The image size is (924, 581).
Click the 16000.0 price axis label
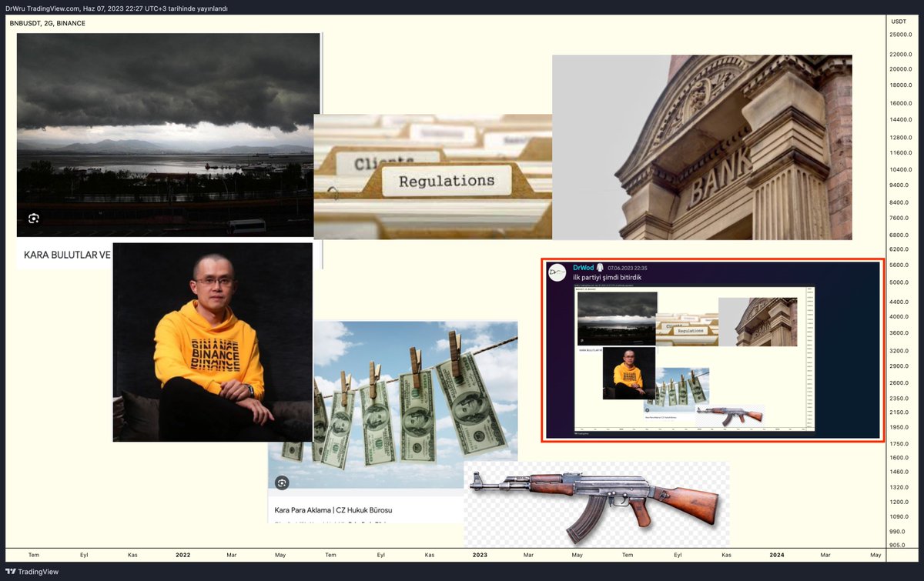901,103
